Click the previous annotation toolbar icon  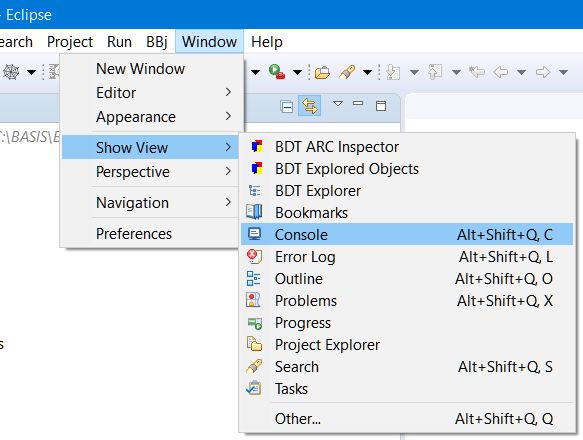click(x=435, y=72)
